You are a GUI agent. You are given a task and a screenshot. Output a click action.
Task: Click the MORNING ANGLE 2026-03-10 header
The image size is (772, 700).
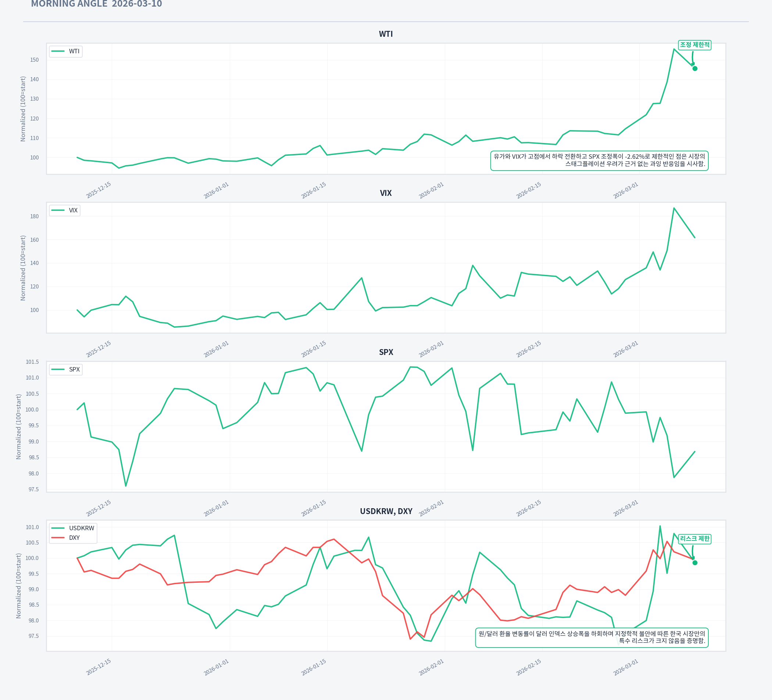96,4
